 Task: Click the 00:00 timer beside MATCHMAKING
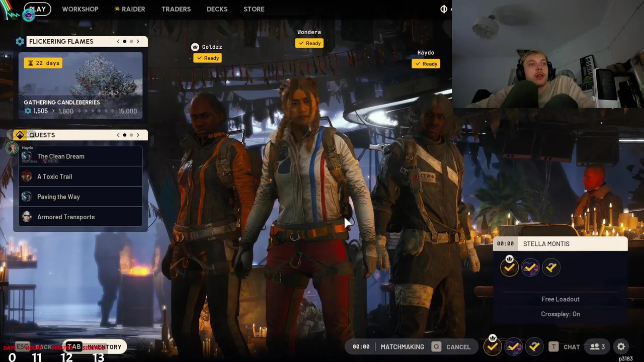pos(361,347)
